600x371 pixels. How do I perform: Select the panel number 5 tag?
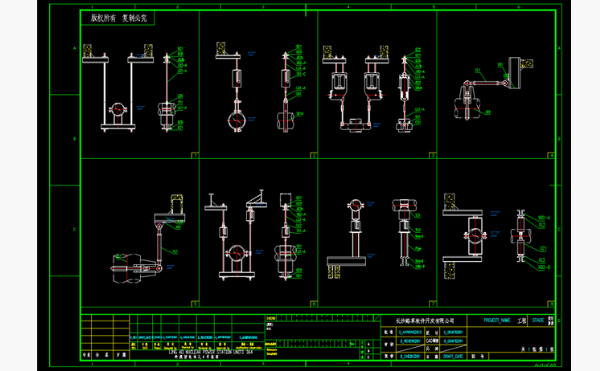click(x=195, y=304)
